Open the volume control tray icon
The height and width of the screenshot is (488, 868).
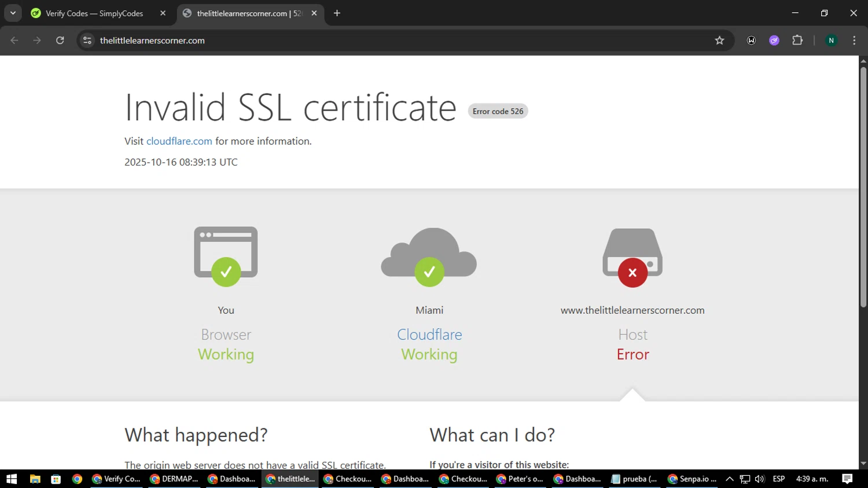[760, 479]
